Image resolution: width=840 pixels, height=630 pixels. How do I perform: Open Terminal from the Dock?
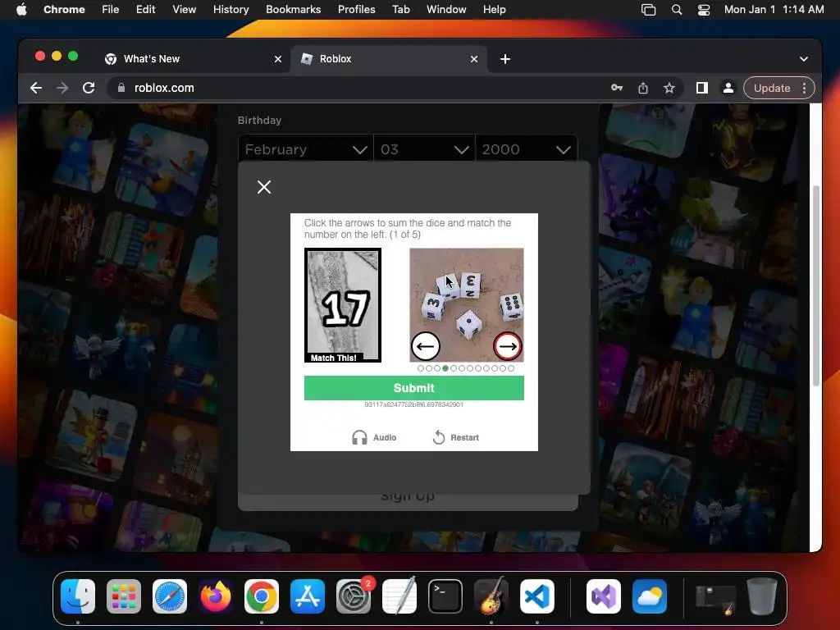click(445, 596)
